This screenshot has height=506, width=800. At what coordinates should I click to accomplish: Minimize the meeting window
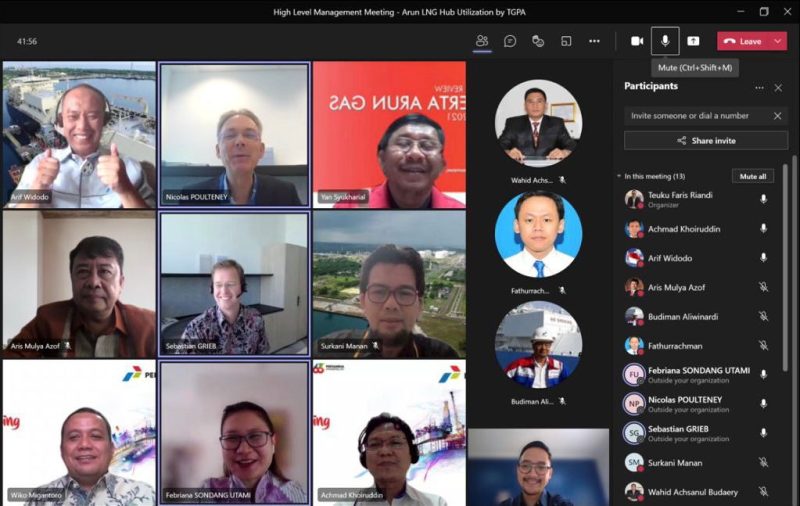(741, 11)
